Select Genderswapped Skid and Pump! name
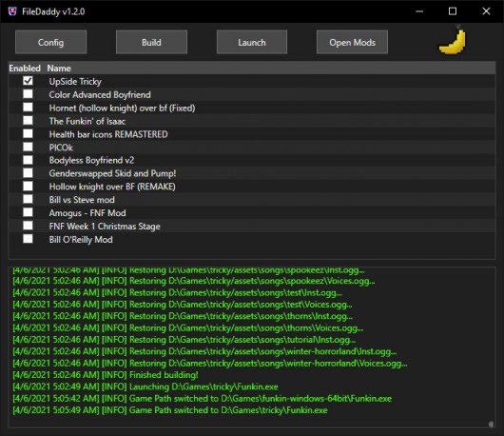The image size is (504, 436). pyautogui.click(x=112, y=174)
